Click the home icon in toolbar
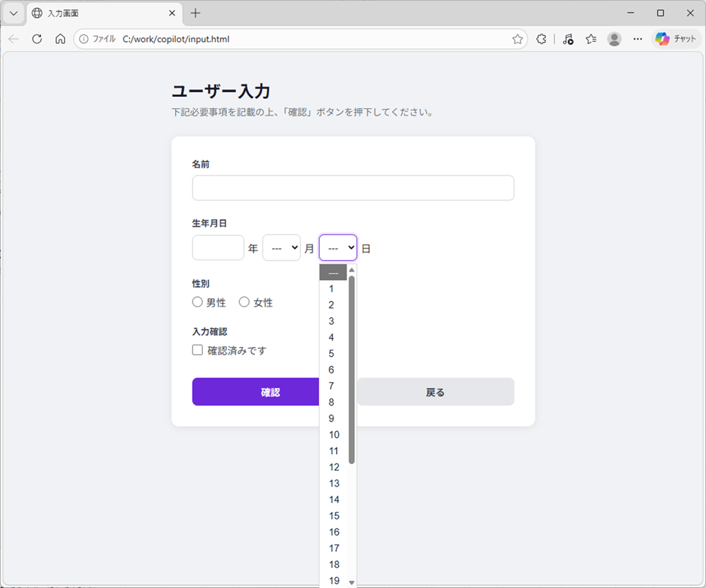Viewport: 706px width, 588px height. 60,39
